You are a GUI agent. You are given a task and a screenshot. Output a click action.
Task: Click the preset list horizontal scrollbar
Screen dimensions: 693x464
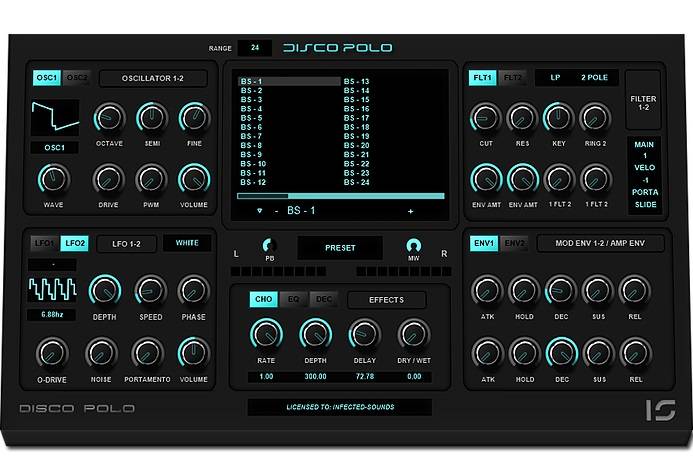(262, 196)
